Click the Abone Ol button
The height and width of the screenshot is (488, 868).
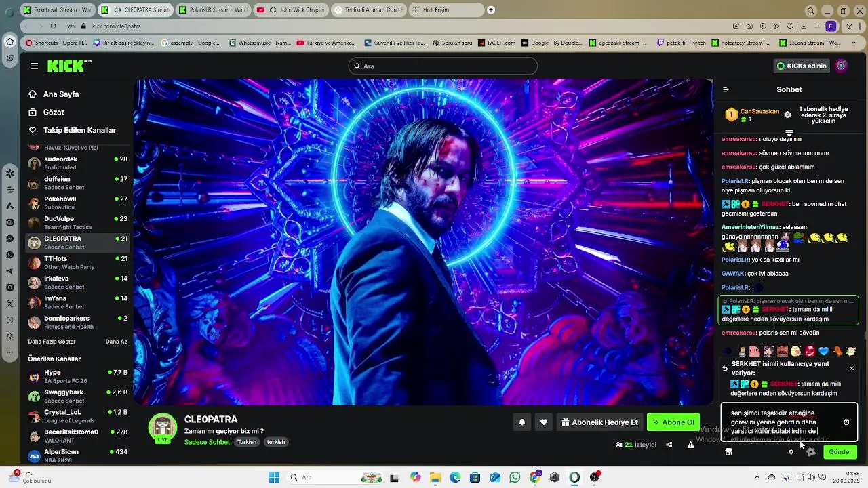[673, 422]
